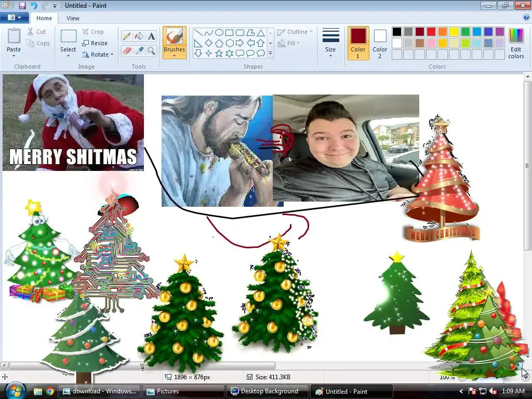Click the Crop button
The width and height of the screenshot is (532, 399).
tap(94, 32)
